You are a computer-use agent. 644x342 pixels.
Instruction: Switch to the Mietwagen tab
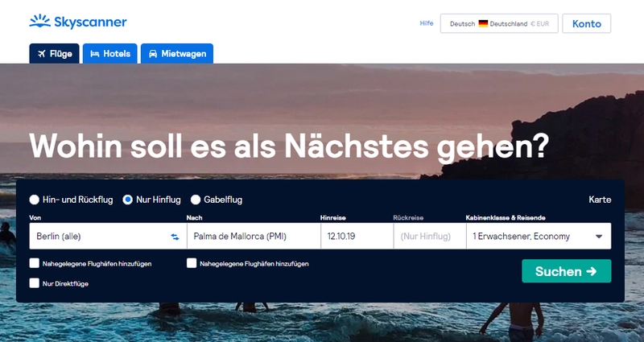tap(177, 54)
